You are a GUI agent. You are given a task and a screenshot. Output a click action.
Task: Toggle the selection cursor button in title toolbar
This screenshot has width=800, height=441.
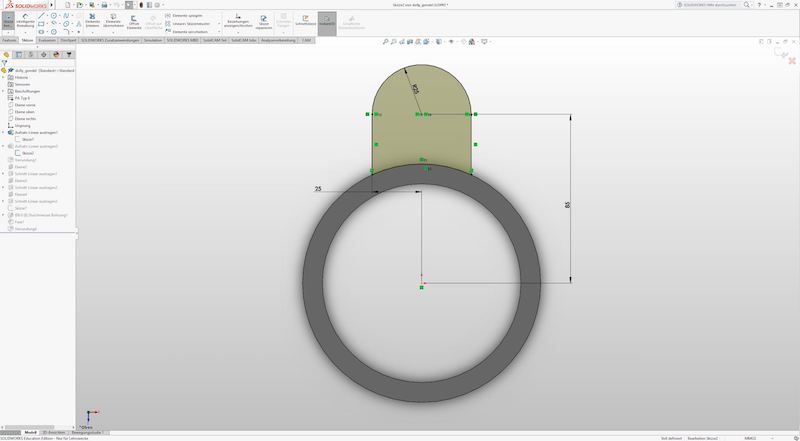pyautogui.click(x=129, y=5)
